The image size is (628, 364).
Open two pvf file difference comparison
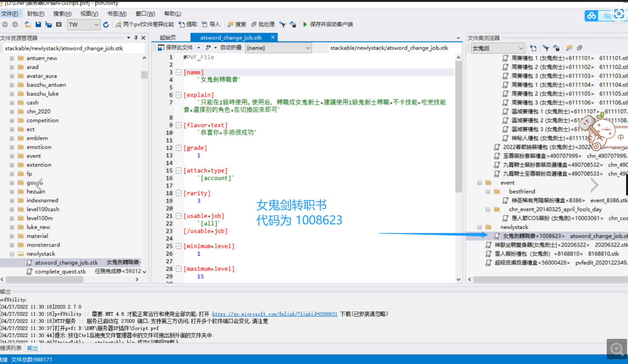point(145,24)
